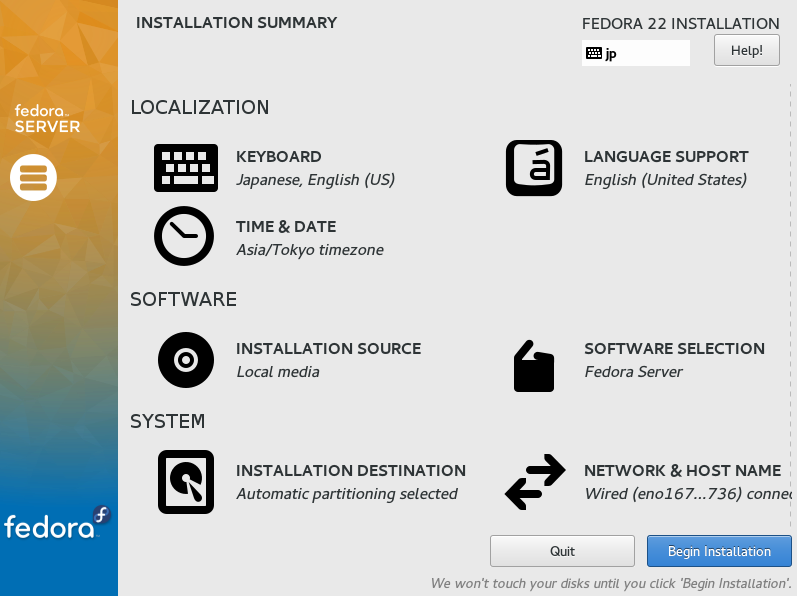This screenshot has height=596, width=797.
Task: Select the INSTALLATION SOURCE heading
Action: (329, 349)
